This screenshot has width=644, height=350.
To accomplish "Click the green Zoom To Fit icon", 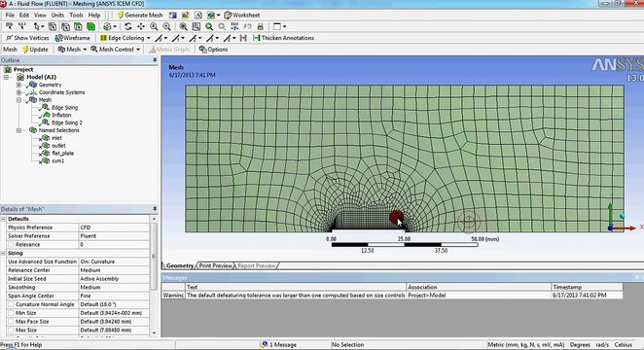I will click(209, 26).
